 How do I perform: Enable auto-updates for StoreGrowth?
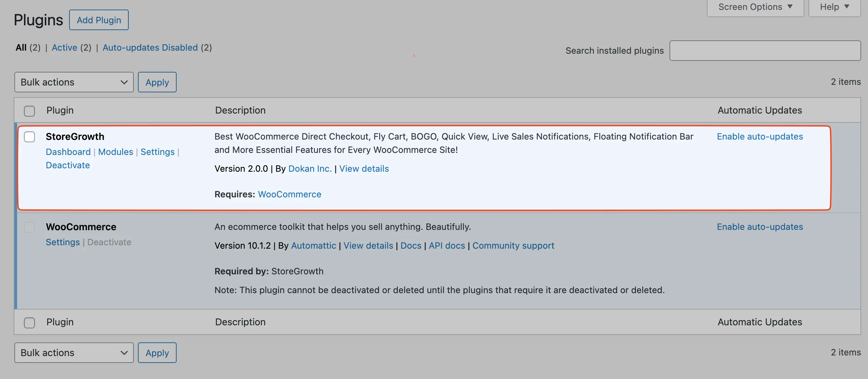[x=760, y=136]
